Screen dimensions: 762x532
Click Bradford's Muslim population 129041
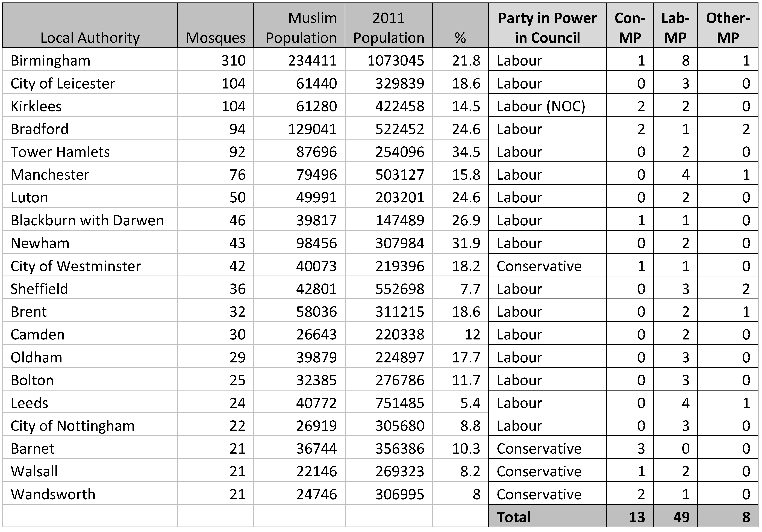(312, 129)
